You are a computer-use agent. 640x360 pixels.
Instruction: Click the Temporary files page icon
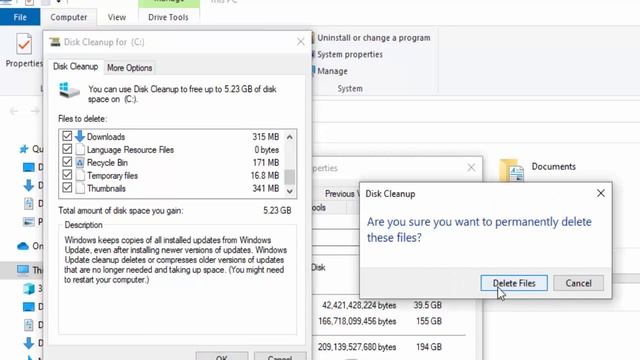click(80, 176)
